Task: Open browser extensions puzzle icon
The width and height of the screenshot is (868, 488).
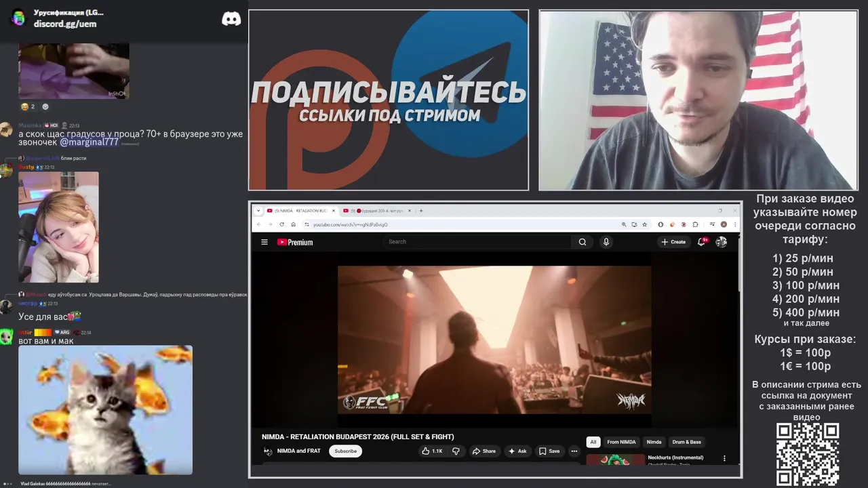Action: click(695, 224)
